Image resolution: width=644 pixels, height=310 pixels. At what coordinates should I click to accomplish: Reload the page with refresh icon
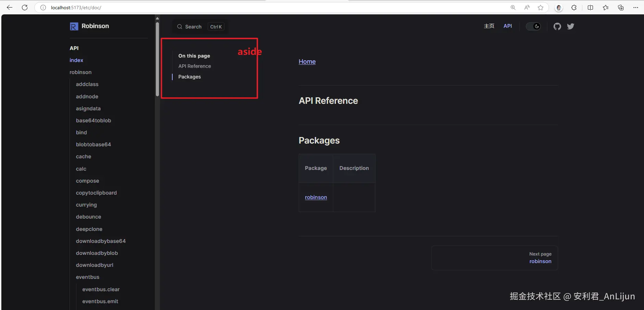click(x=25, y=8)
